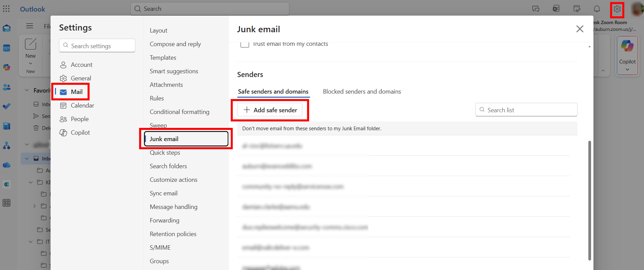Select General settings category
This screenshot has height=270, width=644.
[x=81, y=78]
